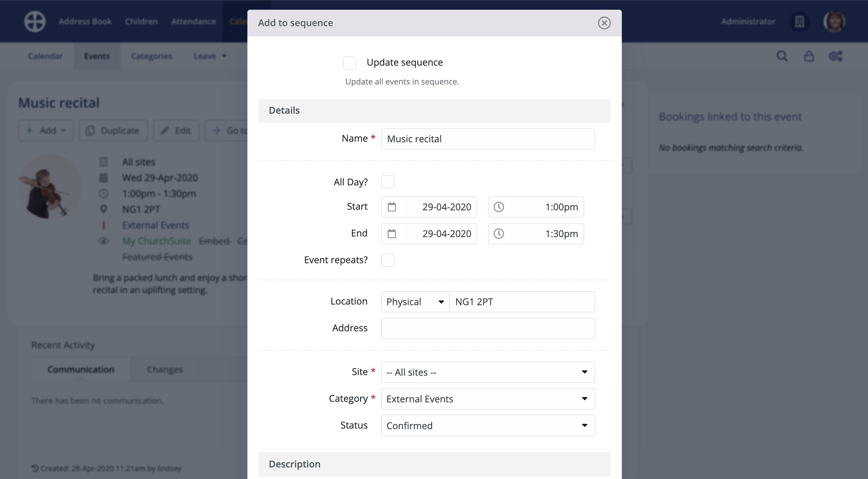Select Attendance in the top navigation
The height and width of the screenshot is (479, 868).
pos(193,21)
